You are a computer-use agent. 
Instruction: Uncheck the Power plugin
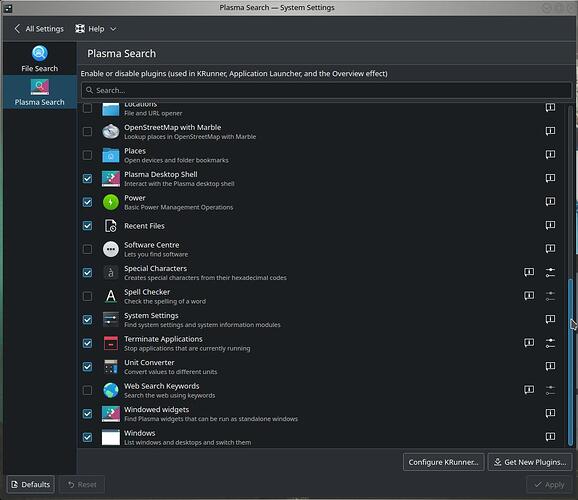pos(87,202)
